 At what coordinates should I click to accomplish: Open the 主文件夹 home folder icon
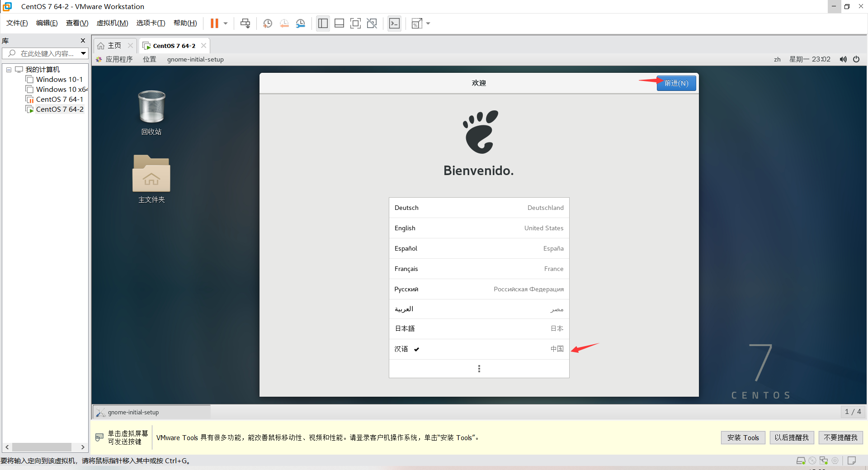pos(151,179)
